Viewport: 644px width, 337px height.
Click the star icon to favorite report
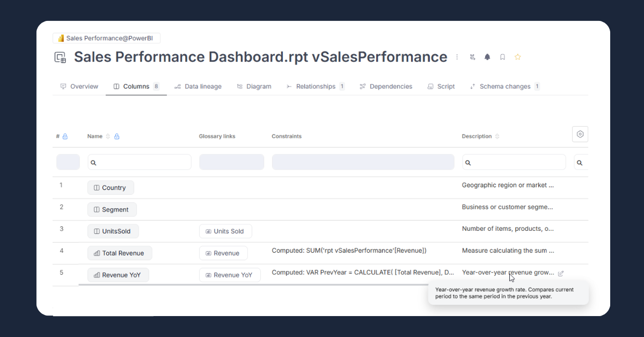pos(518,57)
